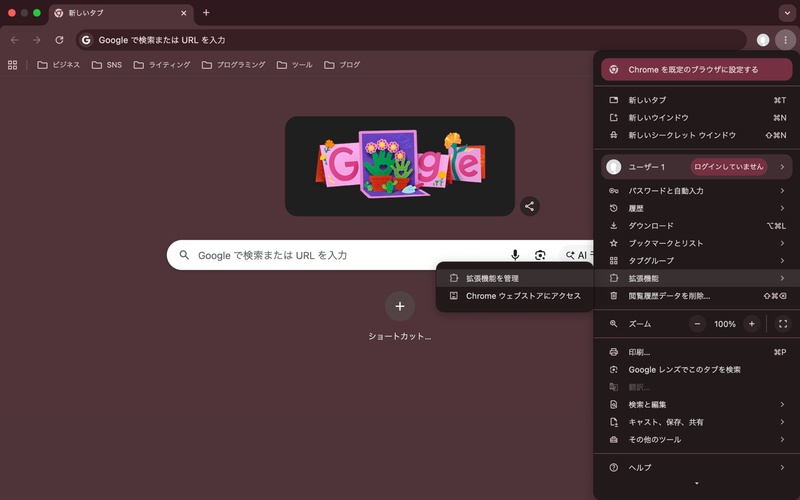
Task: Open the ブログ bookmark folder
Action: point(342,65)
